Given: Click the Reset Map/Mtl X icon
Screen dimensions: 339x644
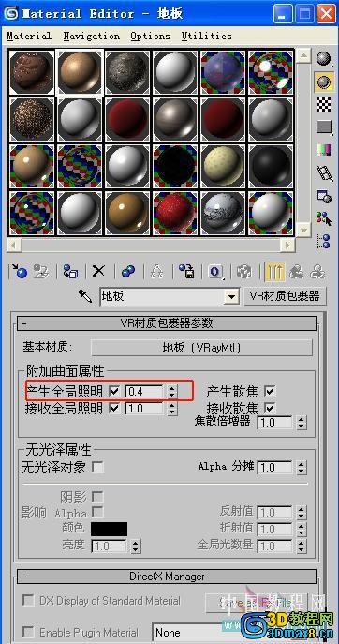Looking at the screenshot, I should click(x=98, y=272).
